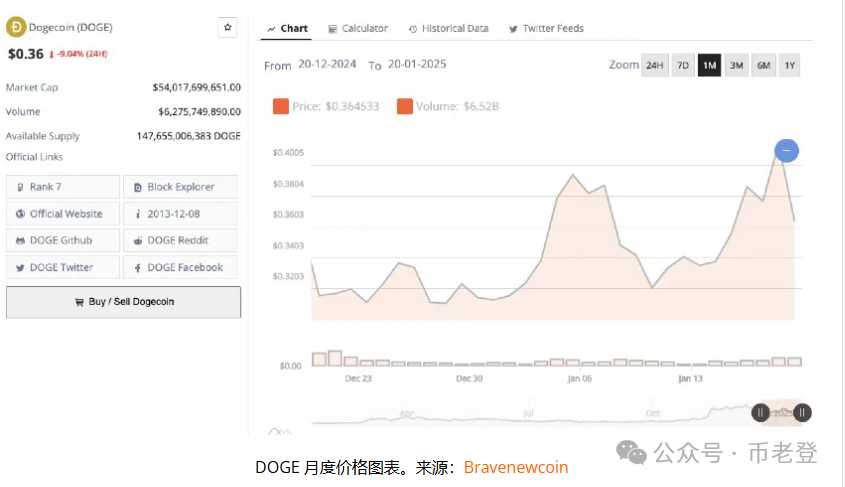The height and width of the screenshot is (487, 845).
Task: Open the DOGE Github link
Action: [63, 240]
